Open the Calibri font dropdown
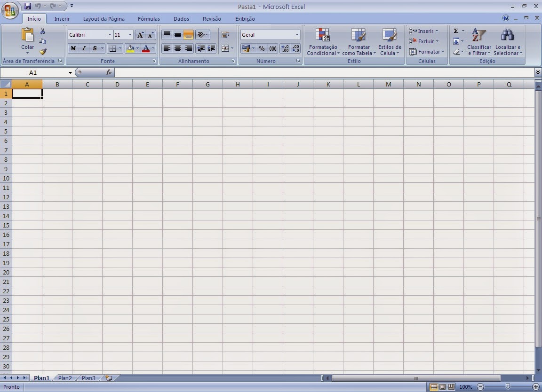 pyautogui.click(x=109, y=34)
